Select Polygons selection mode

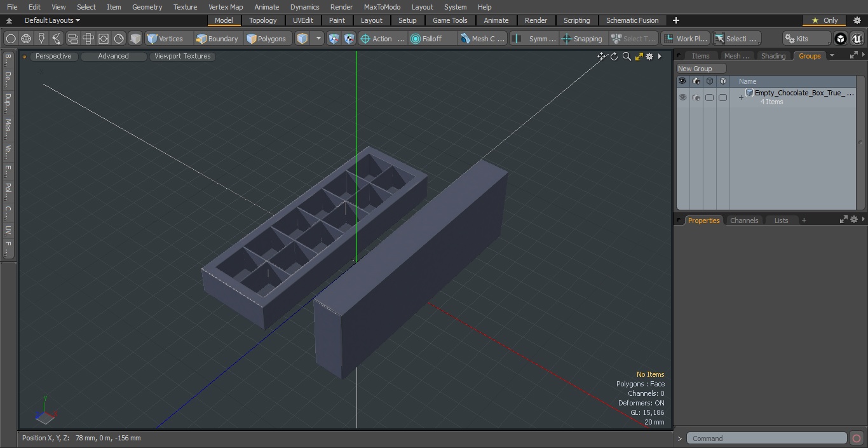click(x=268, y=39)
